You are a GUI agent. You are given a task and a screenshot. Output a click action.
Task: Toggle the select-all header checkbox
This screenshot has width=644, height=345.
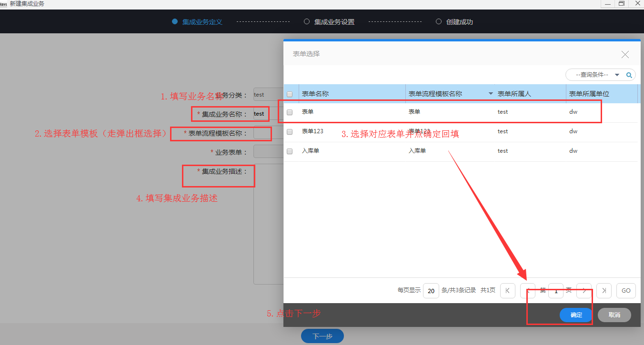point(290,94)
